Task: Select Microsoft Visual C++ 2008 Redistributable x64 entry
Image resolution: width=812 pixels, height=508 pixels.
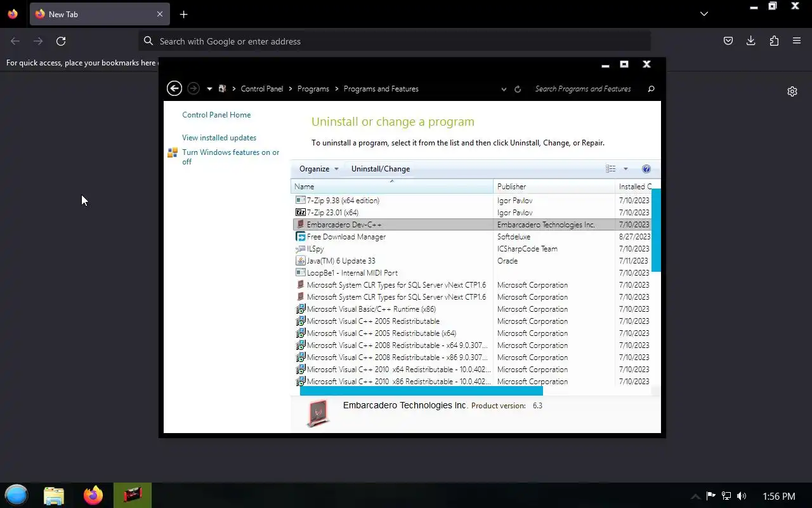Action: coord(397,345)
